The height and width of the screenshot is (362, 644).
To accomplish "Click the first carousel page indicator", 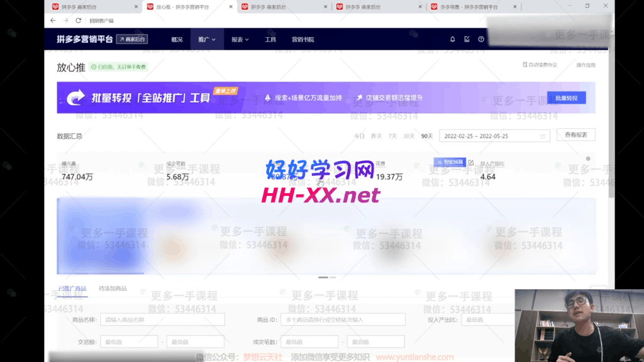I will click(x=323, y=277).
